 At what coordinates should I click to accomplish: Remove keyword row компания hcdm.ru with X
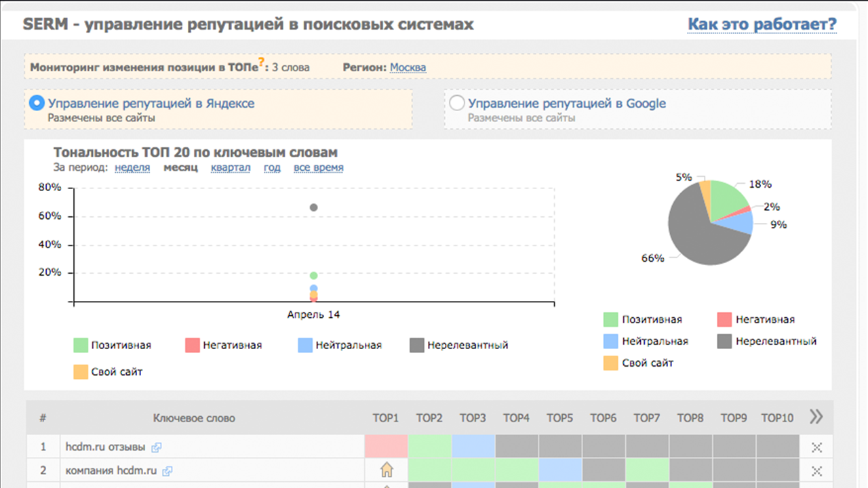(816, 470)
